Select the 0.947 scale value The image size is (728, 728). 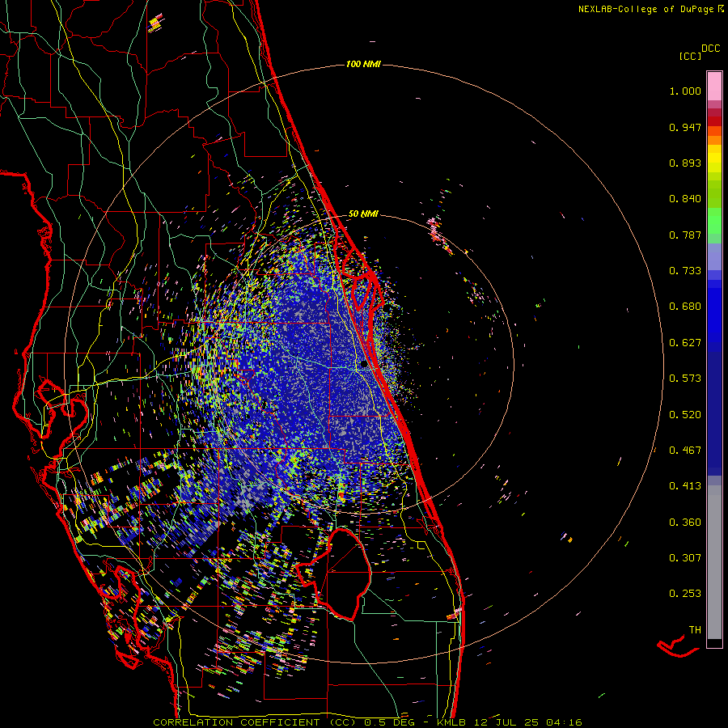click(685, 127)
